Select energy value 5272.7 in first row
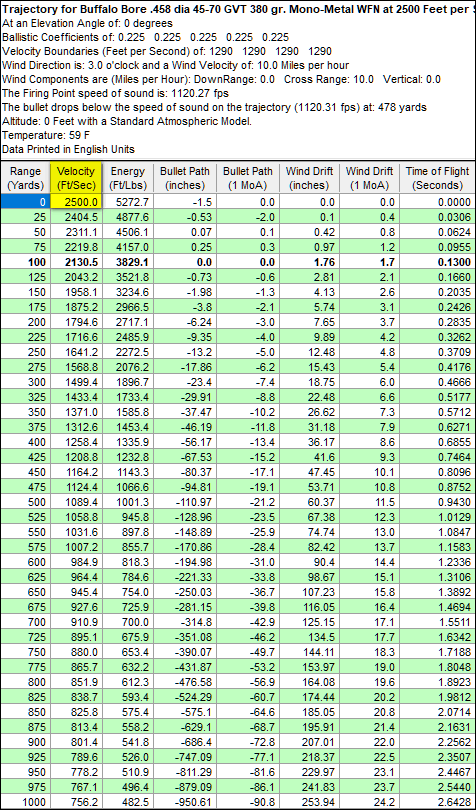The width and height of the screenshot is (476, 810). coord(128,201)
